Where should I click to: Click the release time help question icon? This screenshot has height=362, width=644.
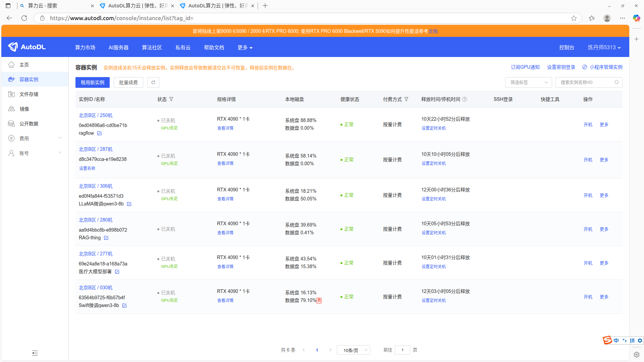(x=465, y=99)
